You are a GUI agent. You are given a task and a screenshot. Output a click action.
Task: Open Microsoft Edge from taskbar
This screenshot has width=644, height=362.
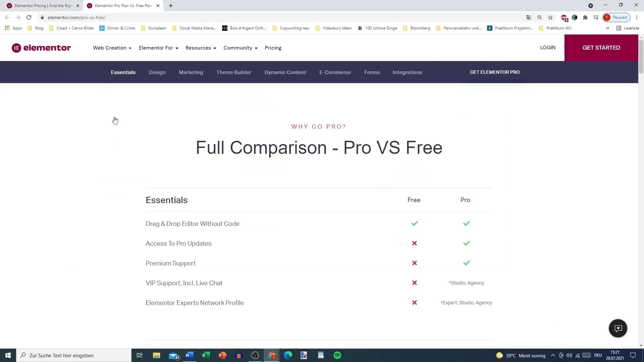[288, 355]
